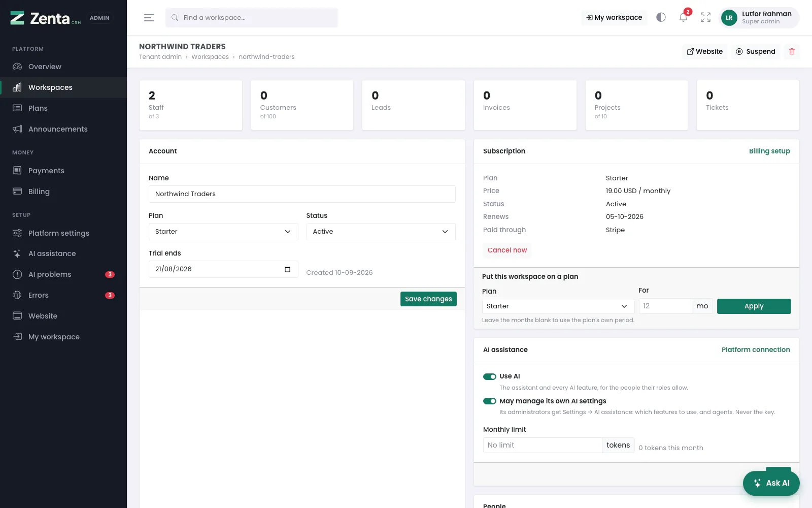Click the Trial ends date field
The height and width of the screenshot is (508, 812).
(223, 269)
